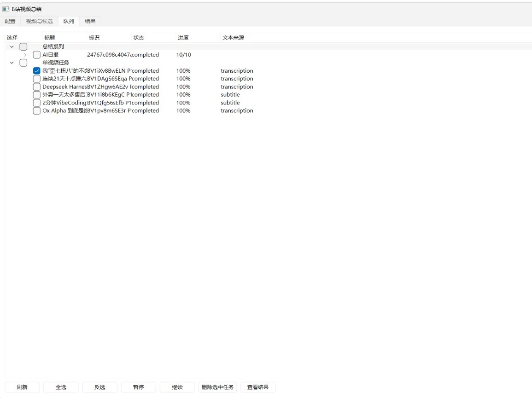Open the 视频与候选 tab
The image size is (532, 398).
point(39,21)
